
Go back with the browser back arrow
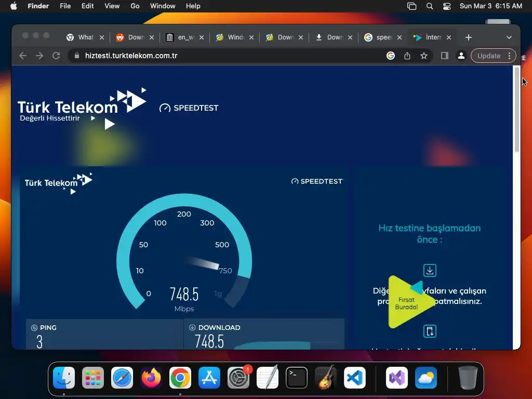coord(23,56)
